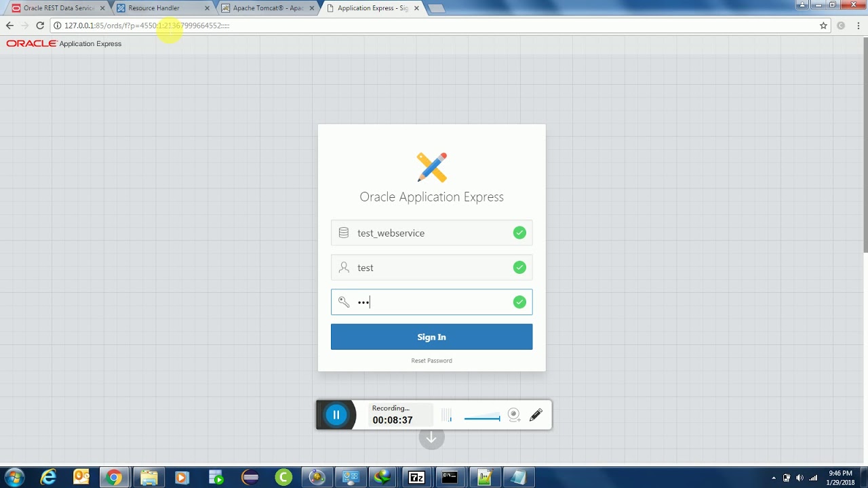This screenshot has width=868, height=488.
Task: Click the green checkmark in the password field
Action: [519, 302]
